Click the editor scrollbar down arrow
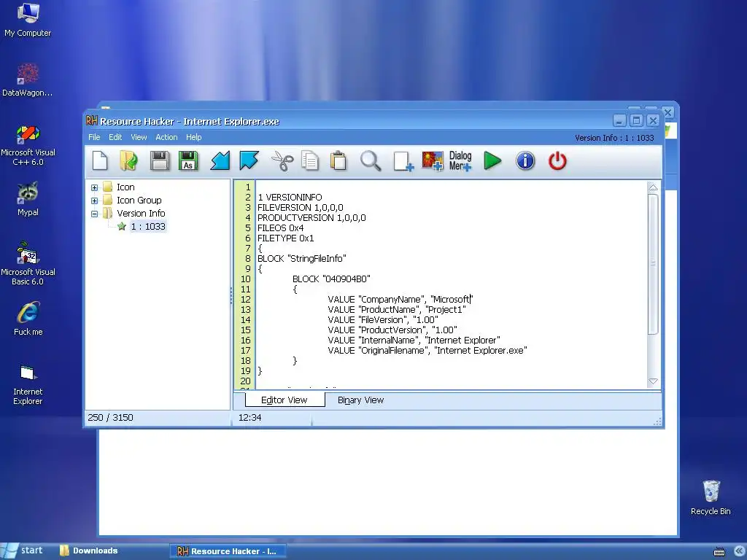 [653, 381]
